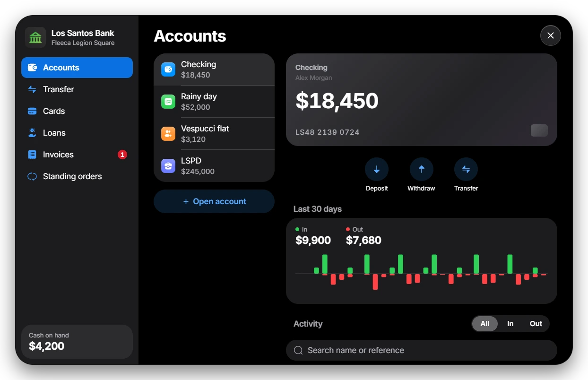Click the red Invoices notification badge
The image size is (588, 380).
click(122, 155)
